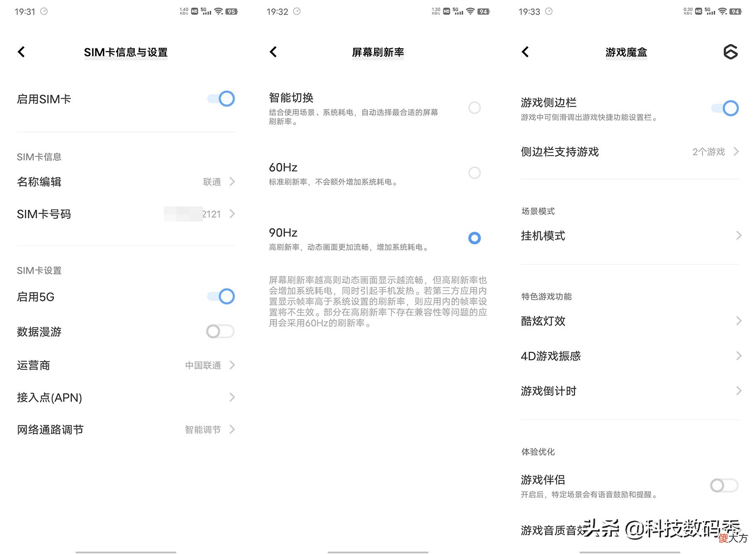Tap the 游戏侧边栏 title text
This screenshot has width=756, height=554.
pyautogui.click(x=549, y=102)
